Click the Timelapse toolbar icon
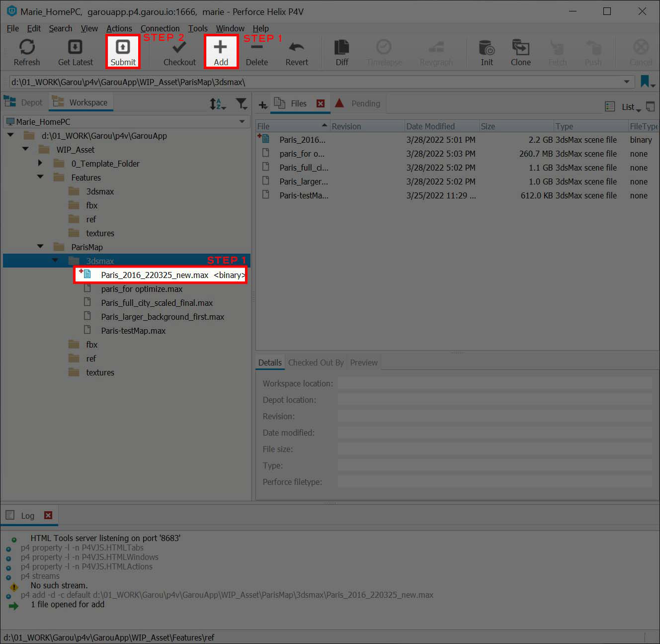Viewport: 660px width, 644px height. (384, 52)
